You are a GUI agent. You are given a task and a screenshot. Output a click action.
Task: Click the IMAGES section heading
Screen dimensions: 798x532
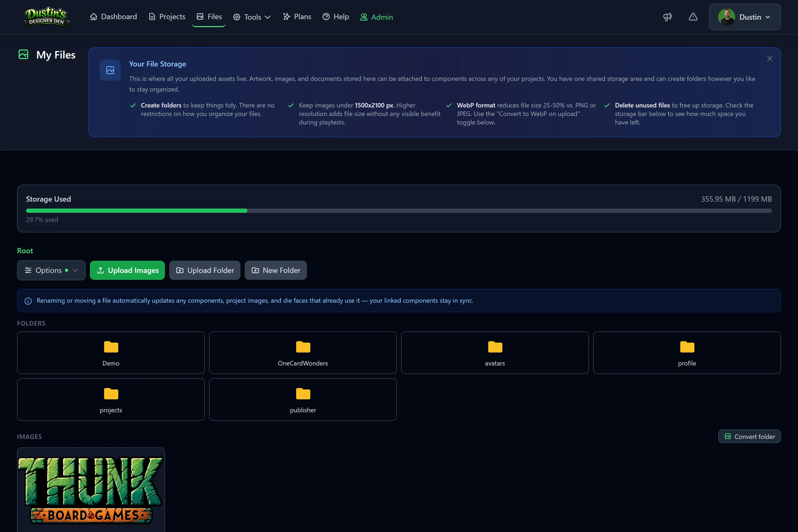click(30, 437)
